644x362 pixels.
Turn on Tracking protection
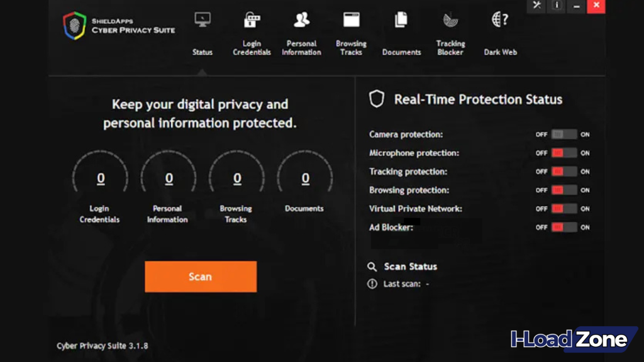(x=564, y=171)
